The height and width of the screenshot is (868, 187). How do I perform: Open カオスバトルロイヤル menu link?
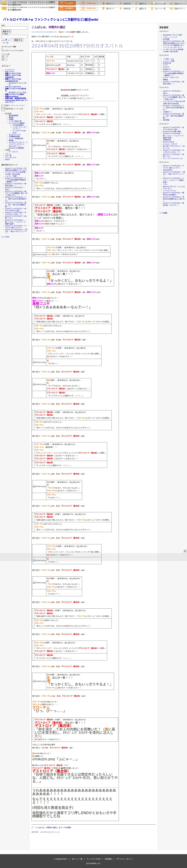pyautogui.click(x=13, y=87)
